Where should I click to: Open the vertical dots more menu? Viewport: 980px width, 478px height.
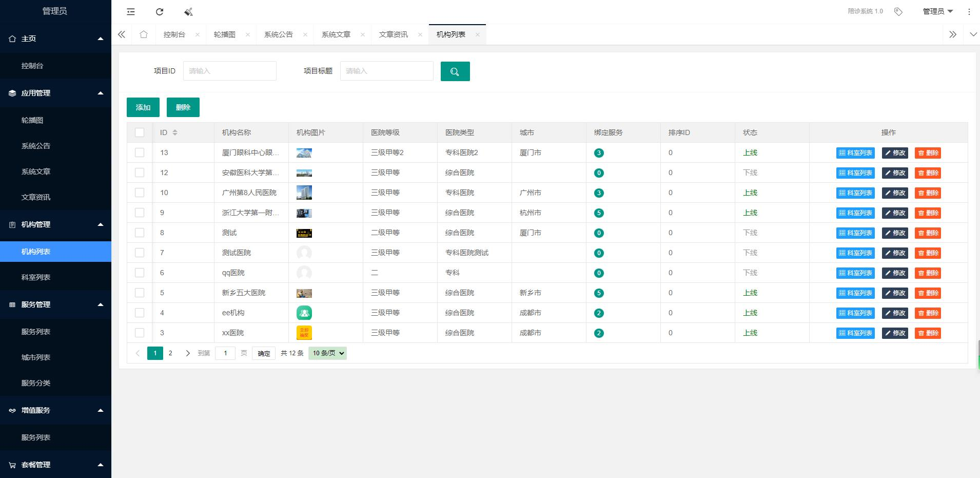969,11
